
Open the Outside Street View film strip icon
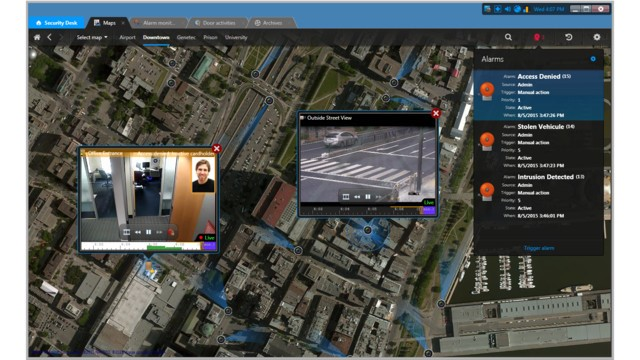tap(346, 197)
